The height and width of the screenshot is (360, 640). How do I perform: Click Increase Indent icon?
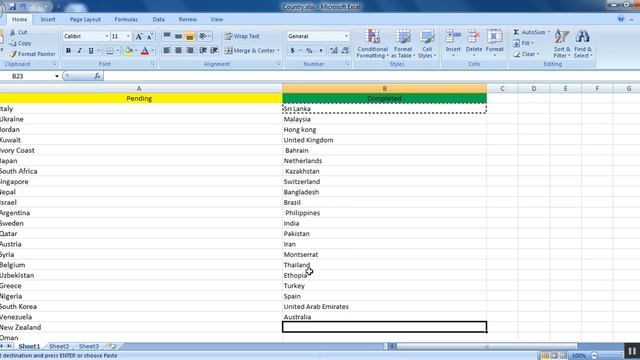(x=214, y=50)
